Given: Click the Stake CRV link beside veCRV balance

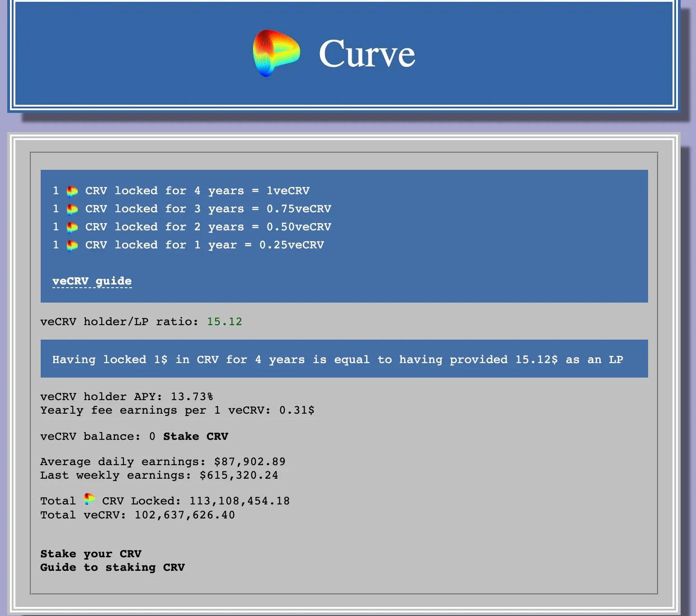Looking at the screenshot, I should 196,436.
